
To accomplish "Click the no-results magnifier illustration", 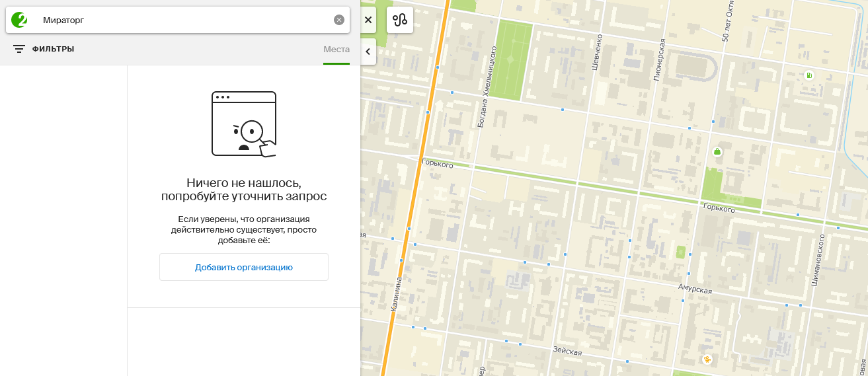I will pyautogui.click(x=244, y=124).
